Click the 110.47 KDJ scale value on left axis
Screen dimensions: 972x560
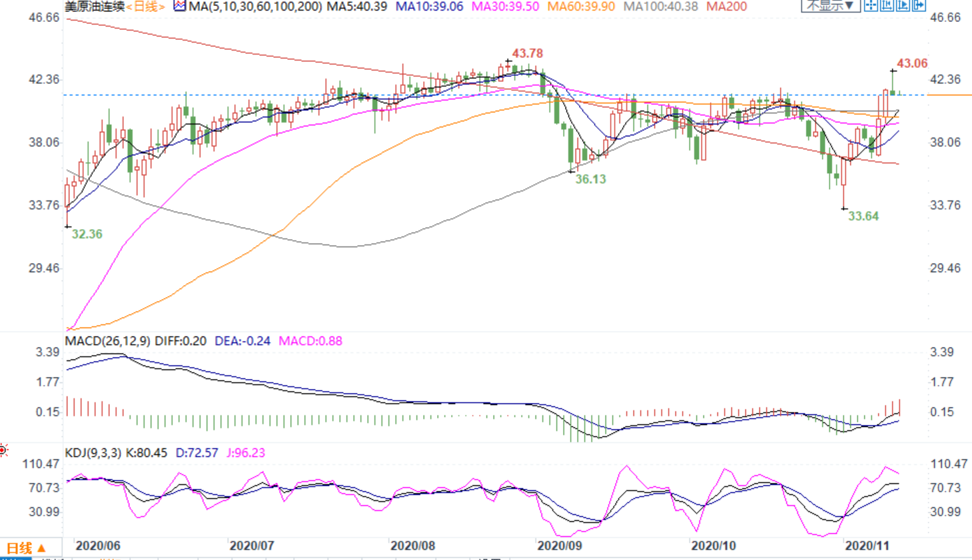[41, 464]
